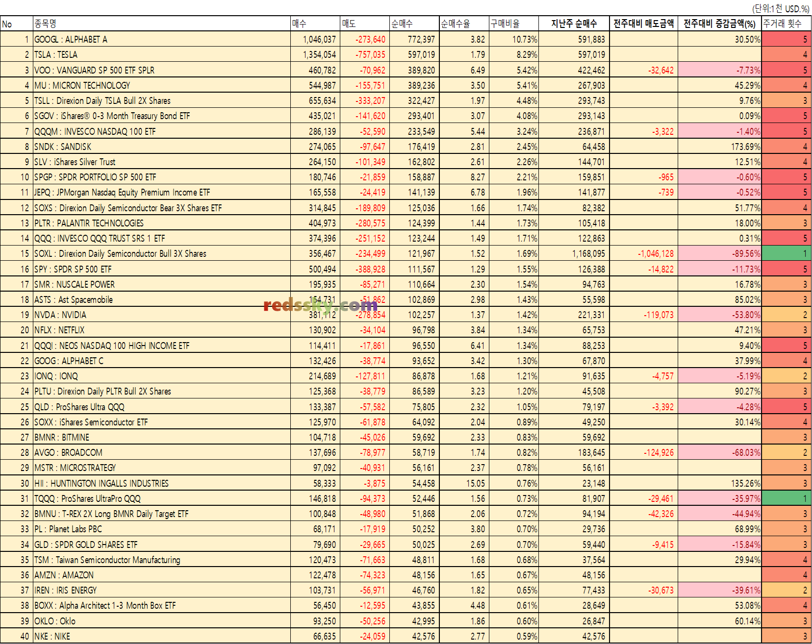Select the QQQM : INVESCO NASDAQ 100 ETF cell
Image resolution: width=812 pixels, height=644 pixels.
[162, 131]
